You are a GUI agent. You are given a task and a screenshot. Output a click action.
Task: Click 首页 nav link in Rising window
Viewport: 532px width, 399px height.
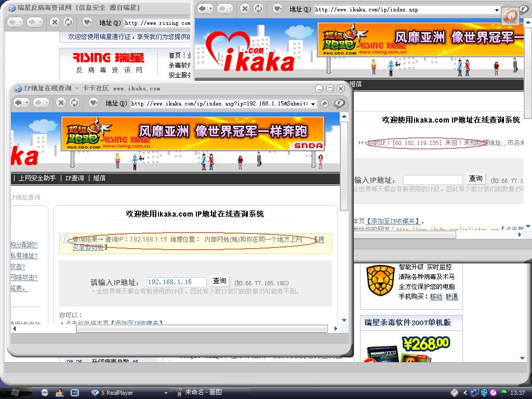(x=175, y=55)
